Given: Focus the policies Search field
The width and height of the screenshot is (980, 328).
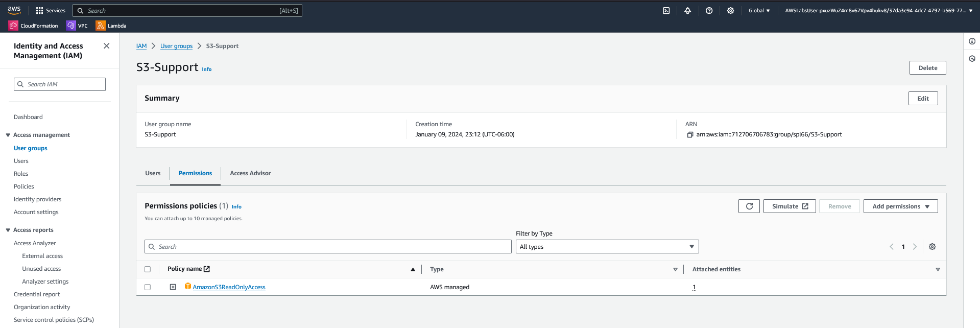Looking at the screenshot, I should click(x=328, y=247).
